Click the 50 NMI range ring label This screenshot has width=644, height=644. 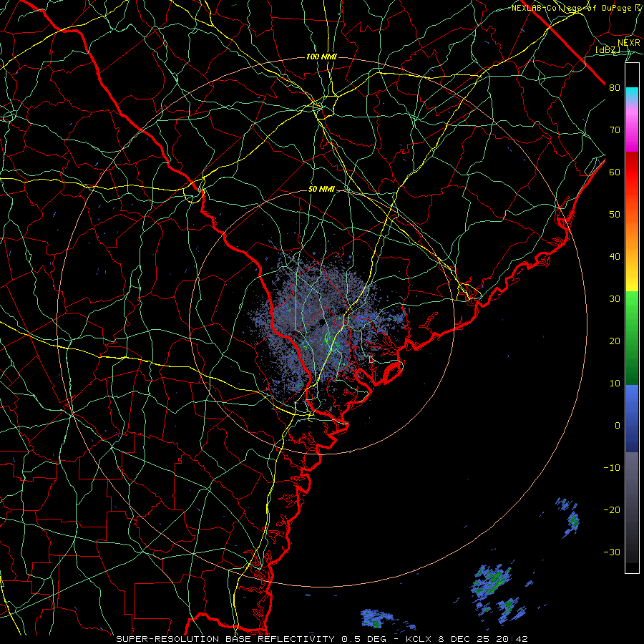tap(321, 190)
